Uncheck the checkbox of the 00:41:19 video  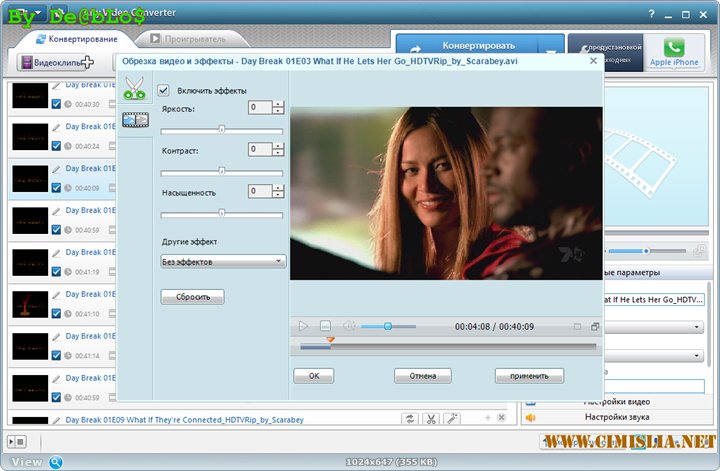coord(56,272)
